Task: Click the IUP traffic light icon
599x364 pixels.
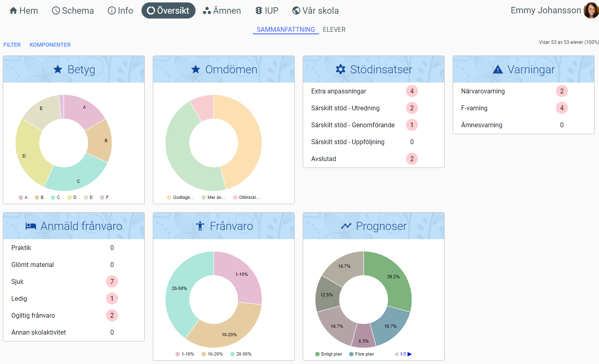Action: point(259,11)
